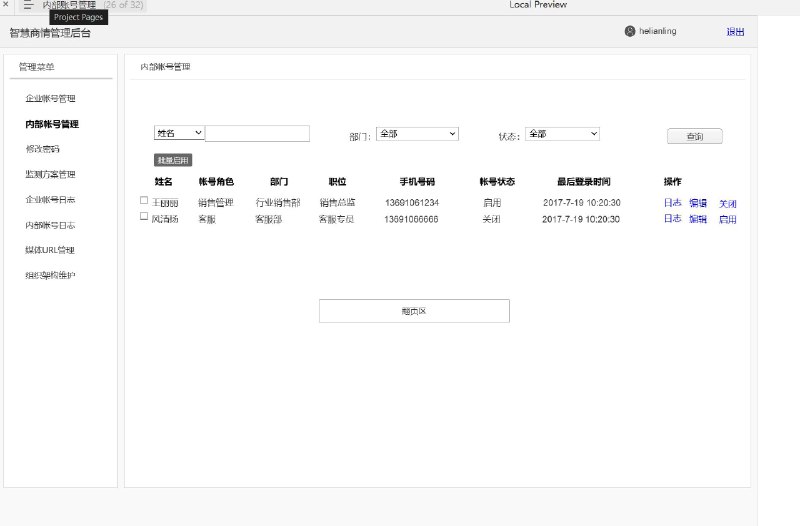Click the 客服专员 position cell
Viewport: 800px width, 526px height.
[336, 219]
